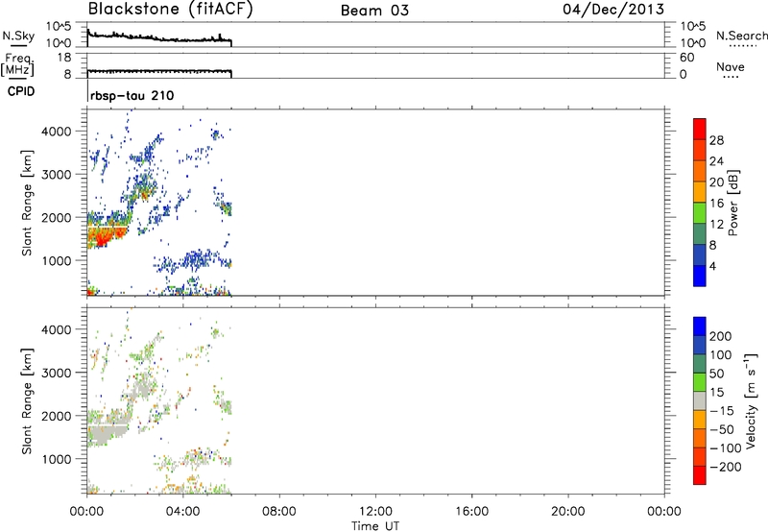The height and width of the screenshot is (532, 768).
Task: Click the "Time UT" axis title
Action: 375,525
